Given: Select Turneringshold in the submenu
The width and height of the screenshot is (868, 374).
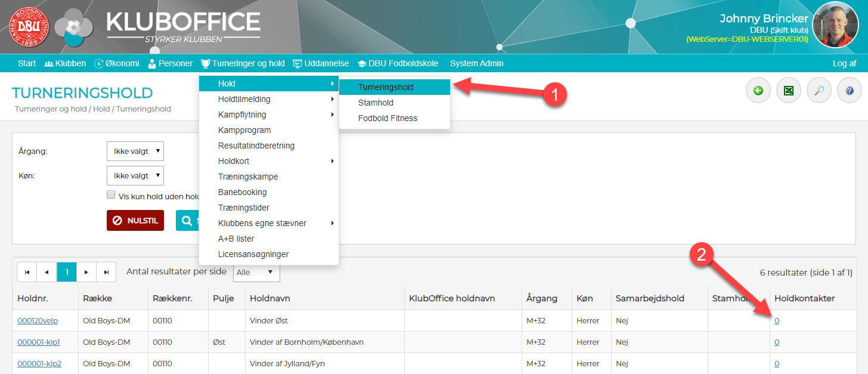Looking at the screenshot, I should (394, 87).
